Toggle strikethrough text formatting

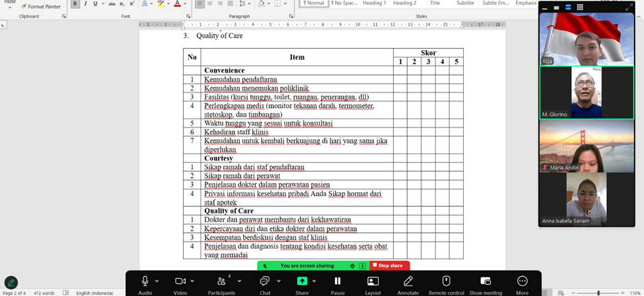point(111,3)
